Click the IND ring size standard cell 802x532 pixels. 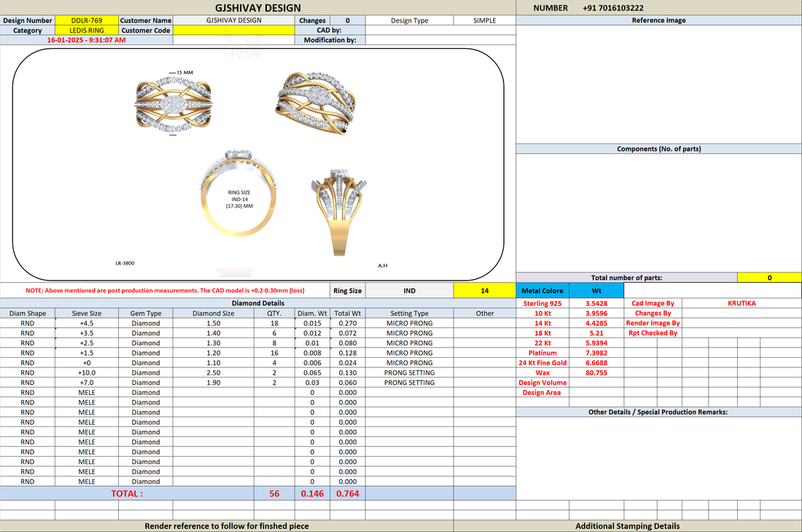coord(409,290)
